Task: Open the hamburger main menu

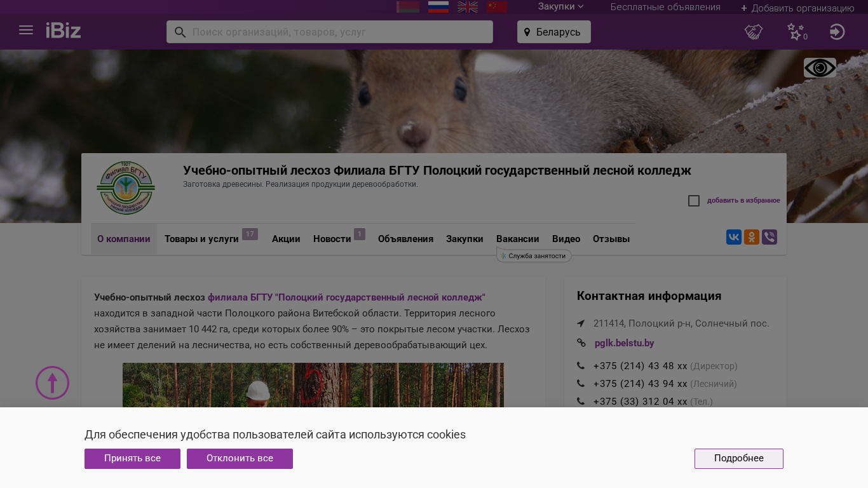Action: pos(26,30)
